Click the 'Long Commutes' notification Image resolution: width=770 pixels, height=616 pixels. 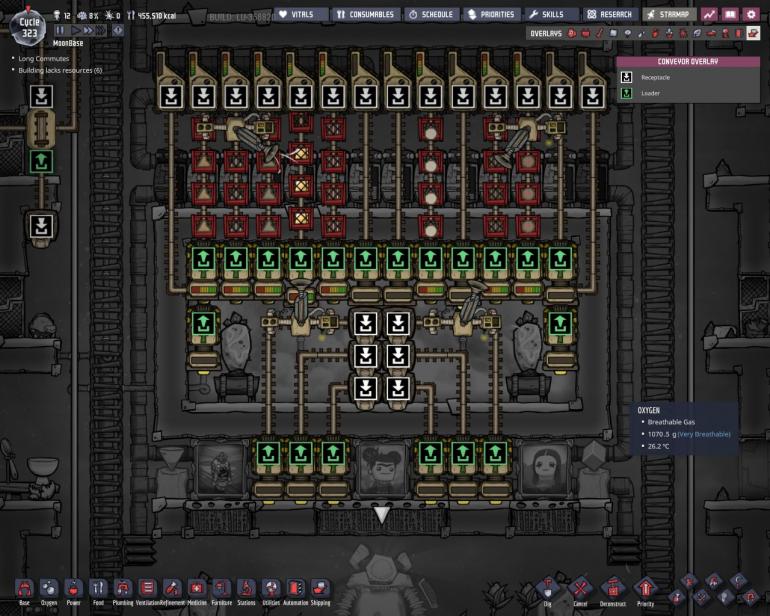(x=44, y=58)
